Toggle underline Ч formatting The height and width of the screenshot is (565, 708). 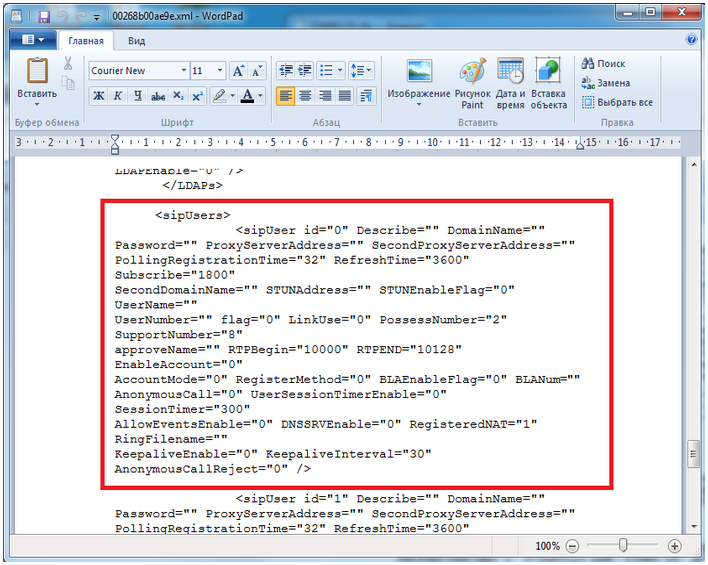138,96
